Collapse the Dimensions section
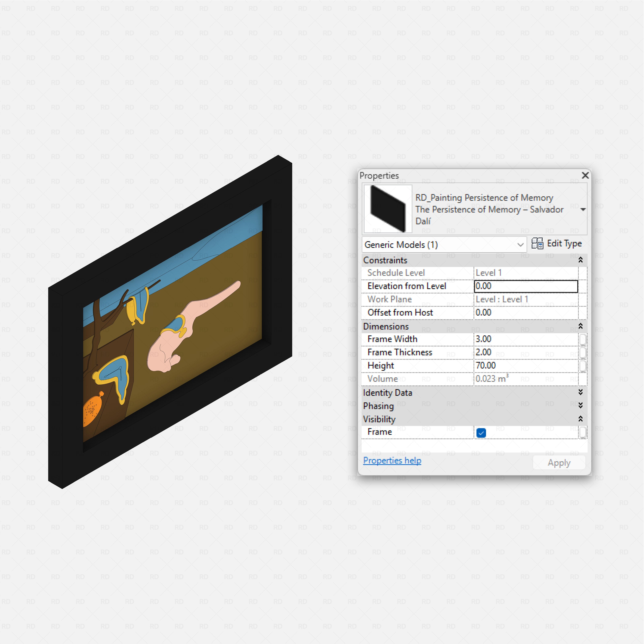Screen dimensions: 644x644 pos(581,326)
